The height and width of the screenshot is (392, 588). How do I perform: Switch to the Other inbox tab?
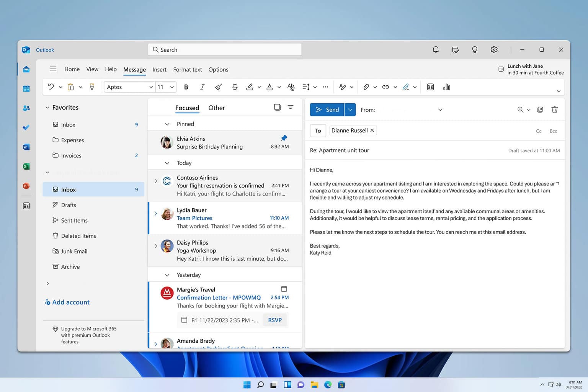(x=217, y=108)
